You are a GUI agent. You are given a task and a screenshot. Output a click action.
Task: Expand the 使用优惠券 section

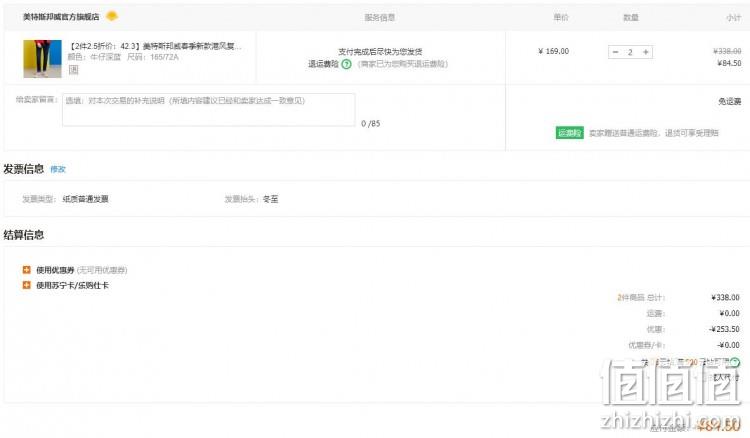pos(26,270)
